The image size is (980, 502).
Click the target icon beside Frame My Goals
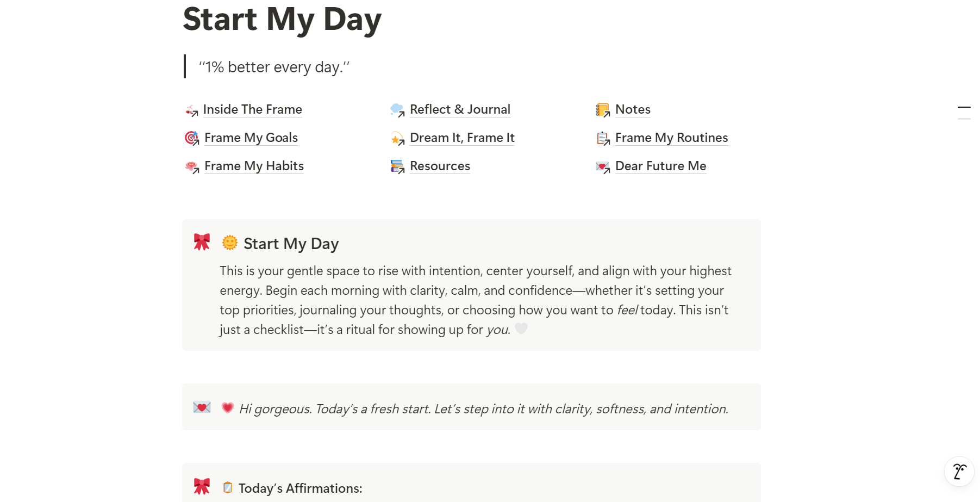click(x=191, y=138)
